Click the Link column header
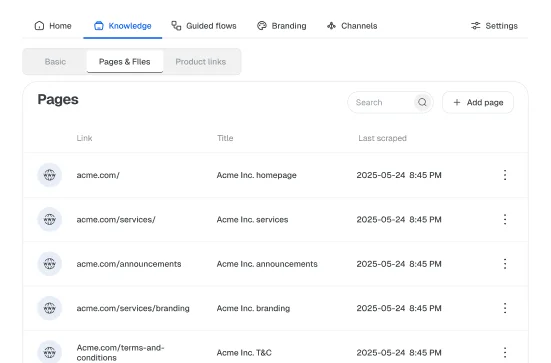 point(84,138)
